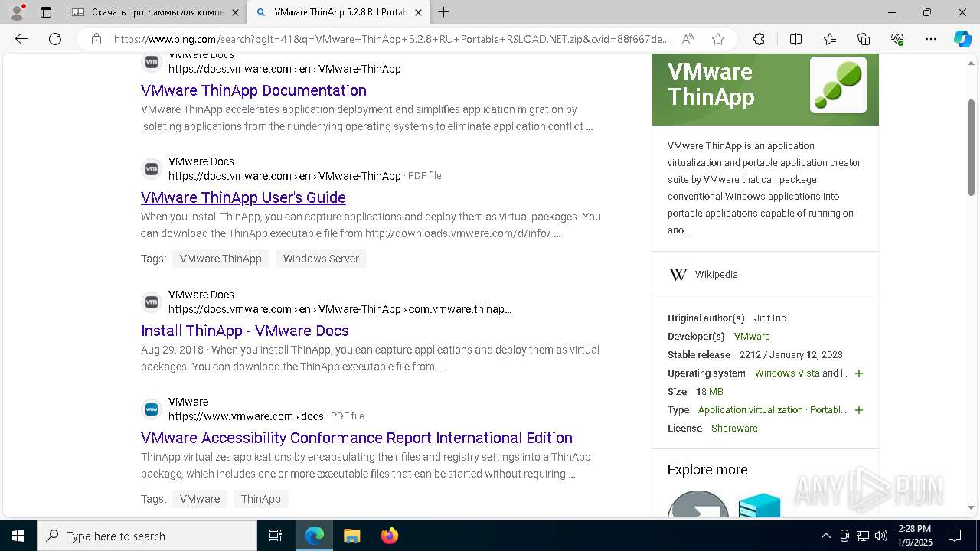Viewport: 980px width, 551px height.
Task: Click VMware Docs favicon beside User's Guide
Action: click(152, 169)
